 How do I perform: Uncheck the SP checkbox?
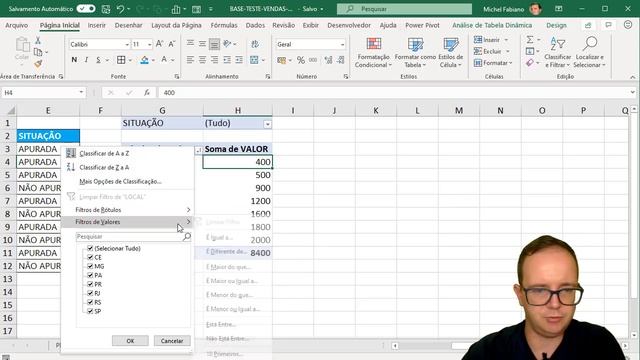coord(90,311)
